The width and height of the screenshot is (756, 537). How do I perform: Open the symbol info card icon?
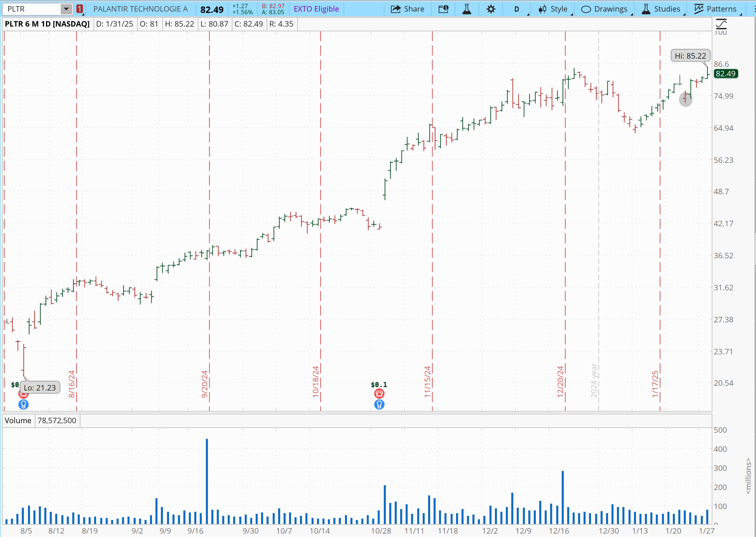(443, 9)
